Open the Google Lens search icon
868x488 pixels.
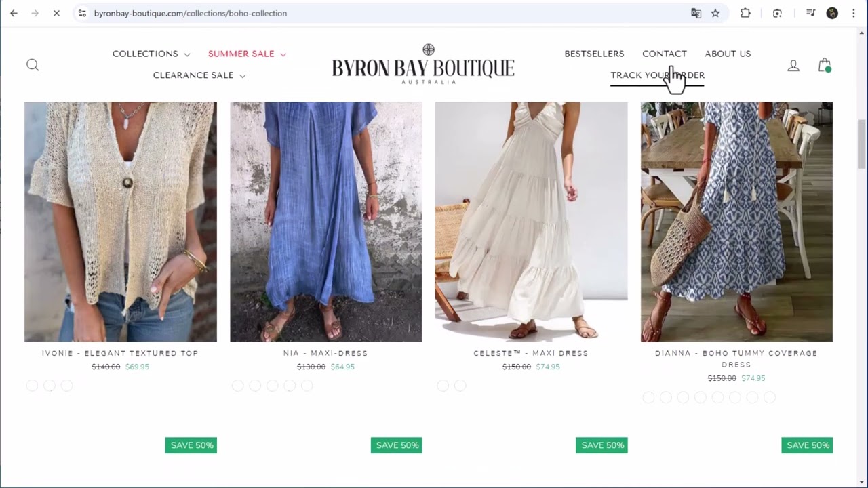(x=777, y=13)
